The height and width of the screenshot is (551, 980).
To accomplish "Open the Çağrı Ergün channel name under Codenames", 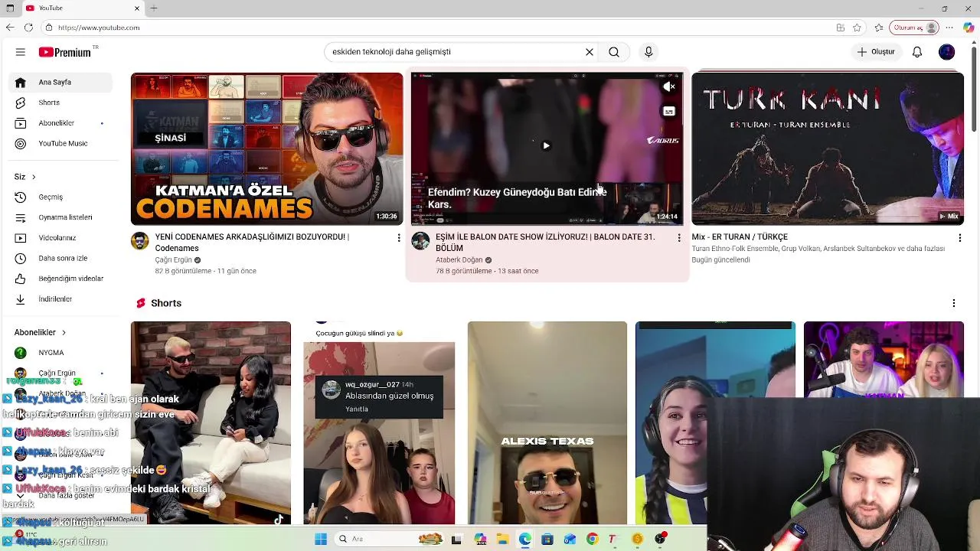I will point(174,260).
